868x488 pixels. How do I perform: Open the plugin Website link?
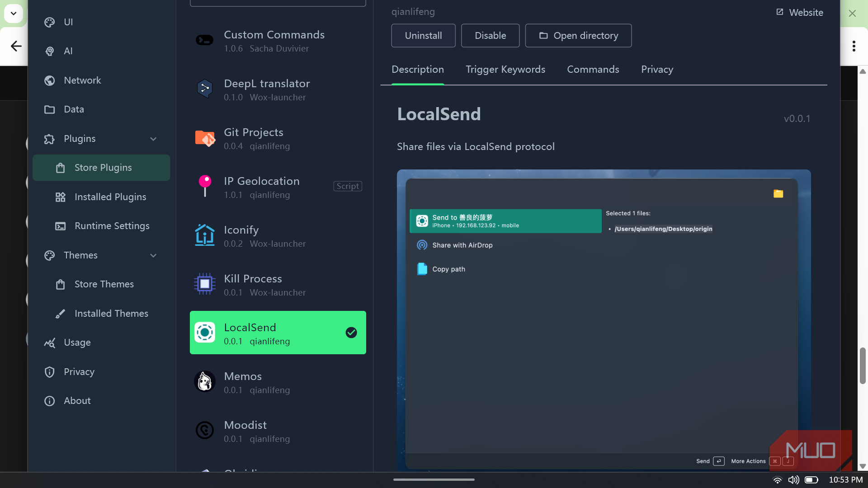tap(799, 13)
